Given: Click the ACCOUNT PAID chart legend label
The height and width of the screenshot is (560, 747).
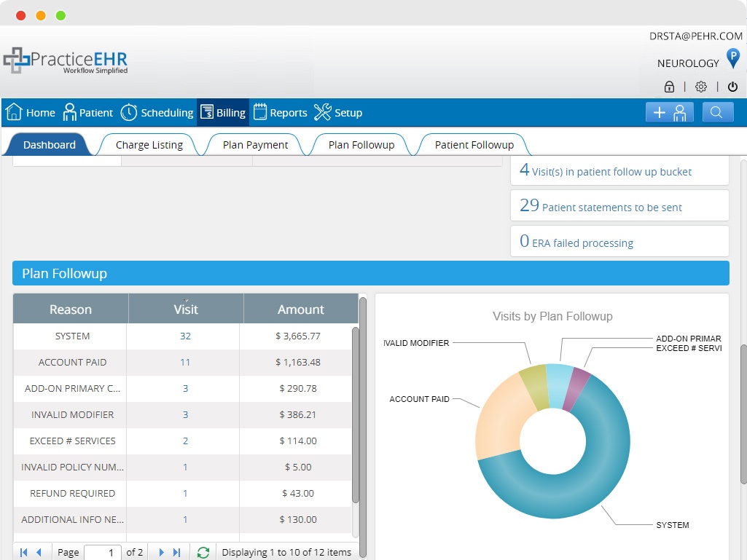Looking at the screenshot, I should [x=419, y=399].
